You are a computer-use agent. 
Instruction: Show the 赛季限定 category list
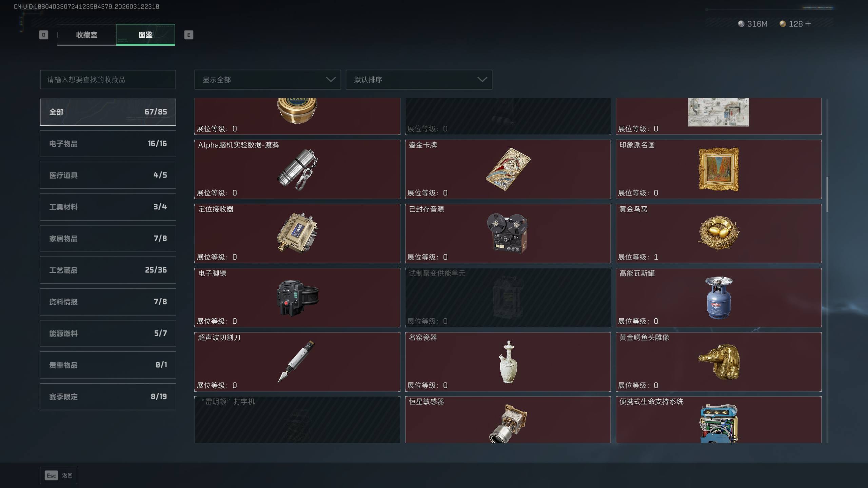108,397
